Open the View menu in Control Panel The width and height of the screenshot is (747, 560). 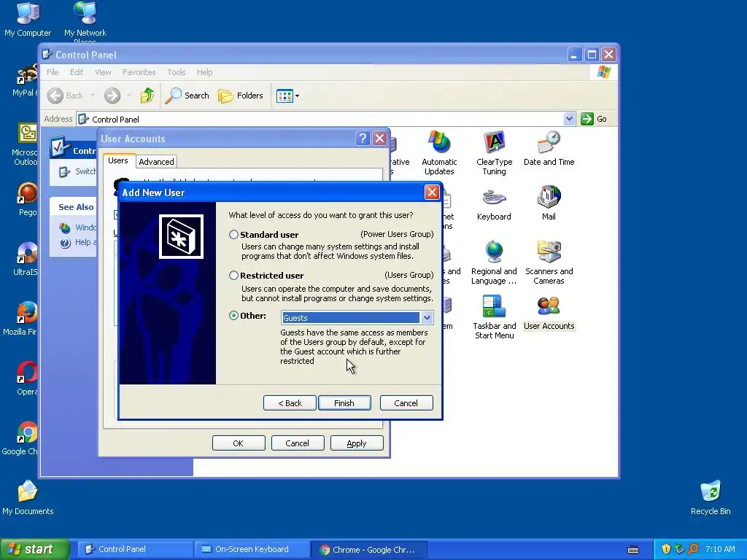click(x=103, y=72)
